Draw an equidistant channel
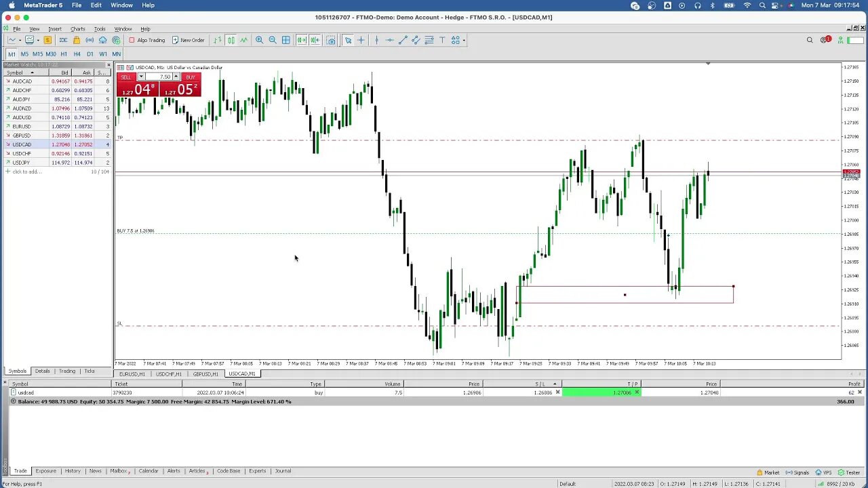 click(x=416, y=40)
